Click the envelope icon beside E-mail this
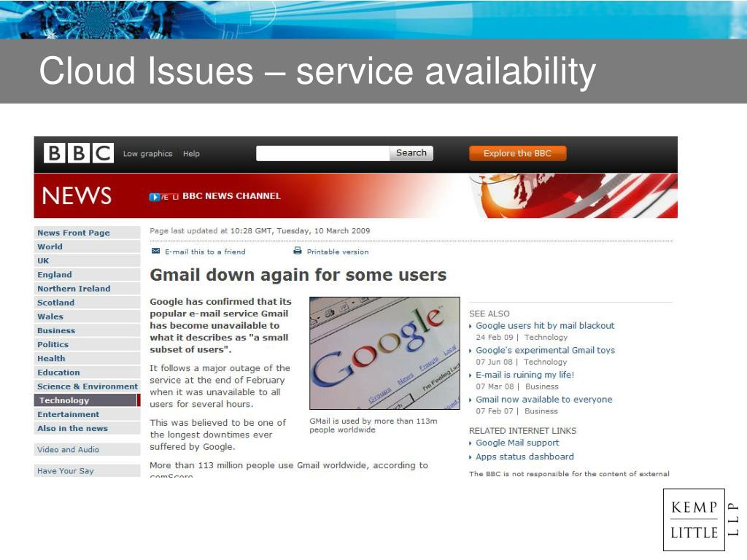Image resolution: width=747 pixels, height=560 pixels. (x=155, y=252)
